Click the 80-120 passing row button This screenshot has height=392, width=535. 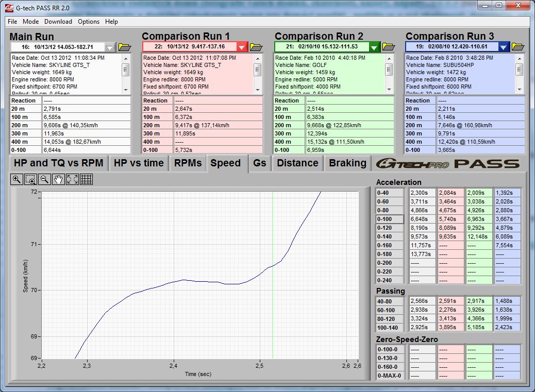click(390, 319)
